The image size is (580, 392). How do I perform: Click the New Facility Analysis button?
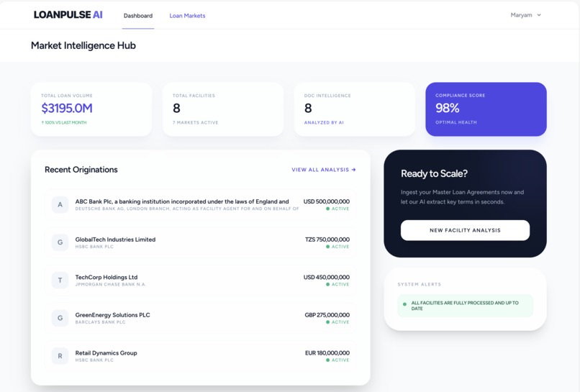pyautogui.click(x=465, y=230)
